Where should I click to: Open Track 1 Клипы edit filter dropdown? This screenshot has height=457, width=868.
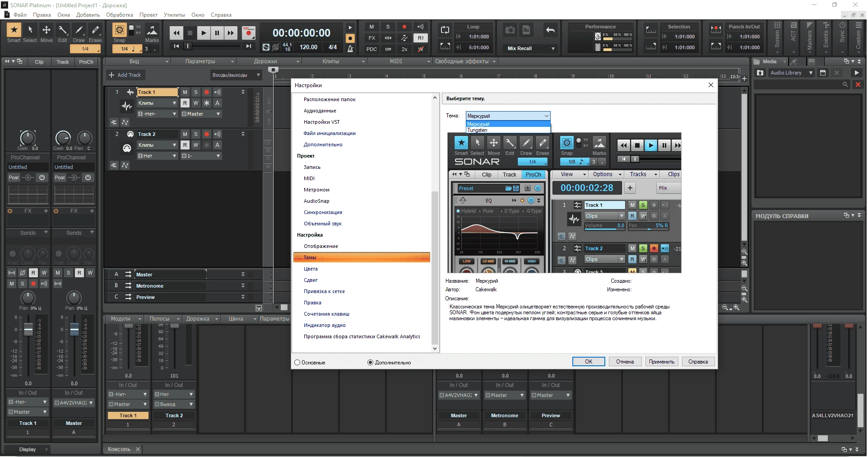click(157, 103)
